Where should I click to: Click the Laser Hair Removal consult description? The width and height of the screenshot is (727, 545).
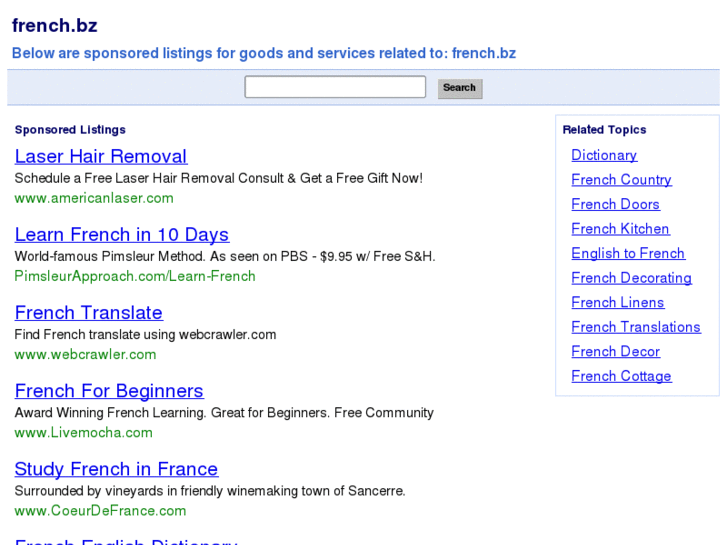tap(218, 178)
